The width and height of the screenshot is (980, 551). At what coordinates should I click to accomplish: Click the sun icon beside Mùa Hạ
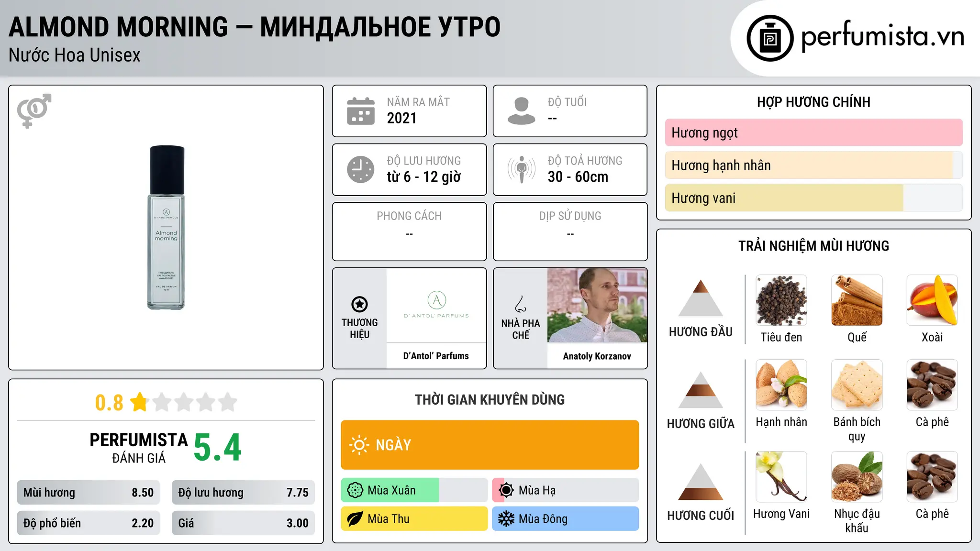coord(506,490)
